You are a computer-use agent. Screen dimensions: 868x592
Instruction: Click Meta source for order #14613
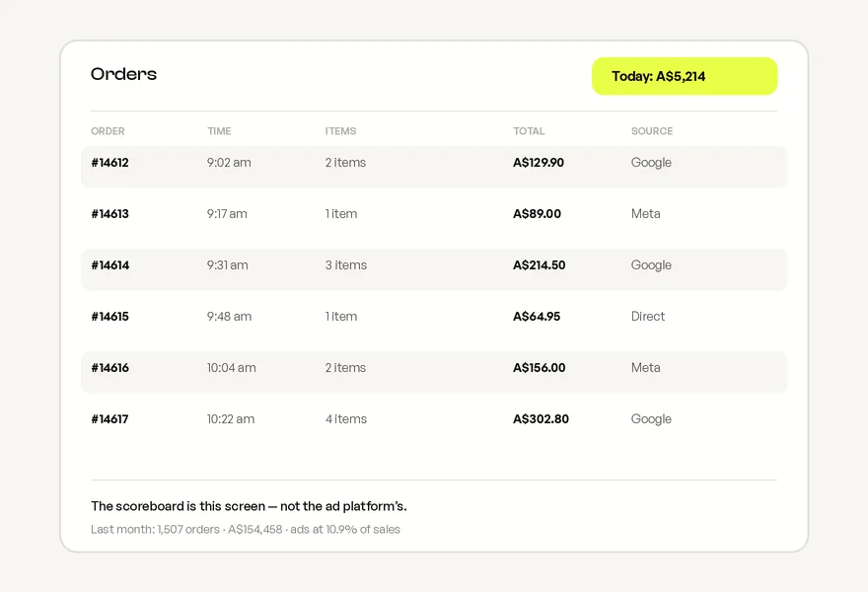pyautogui.click(x=645, y=214)
